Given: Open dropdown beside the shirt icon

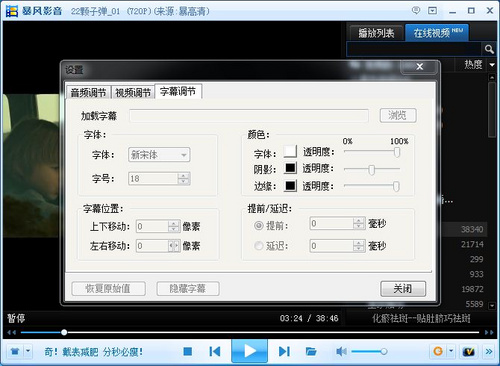Looking at the screenshot, I should [x=28, y=351].
